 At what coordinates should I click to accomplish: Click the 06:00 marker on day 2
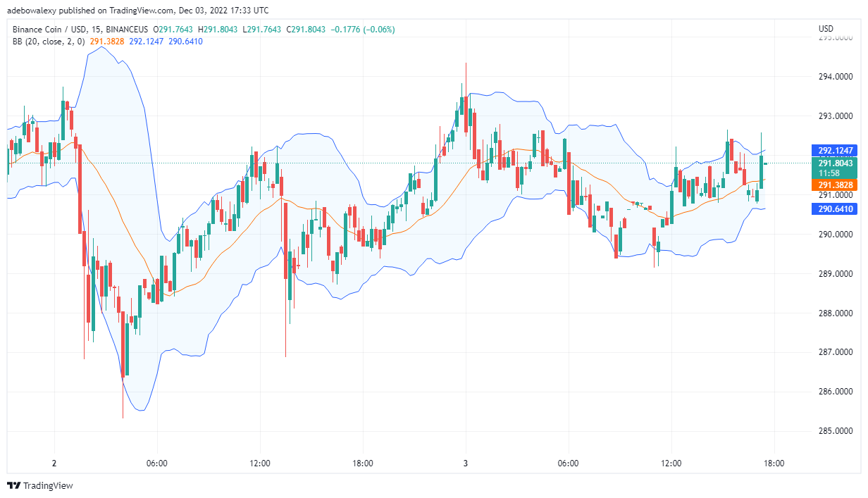[156, 463]
